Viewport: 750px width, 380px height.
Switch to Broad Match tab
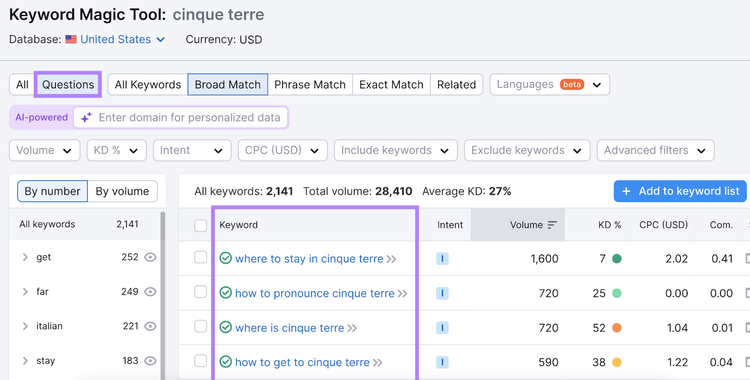coord(228,85)
